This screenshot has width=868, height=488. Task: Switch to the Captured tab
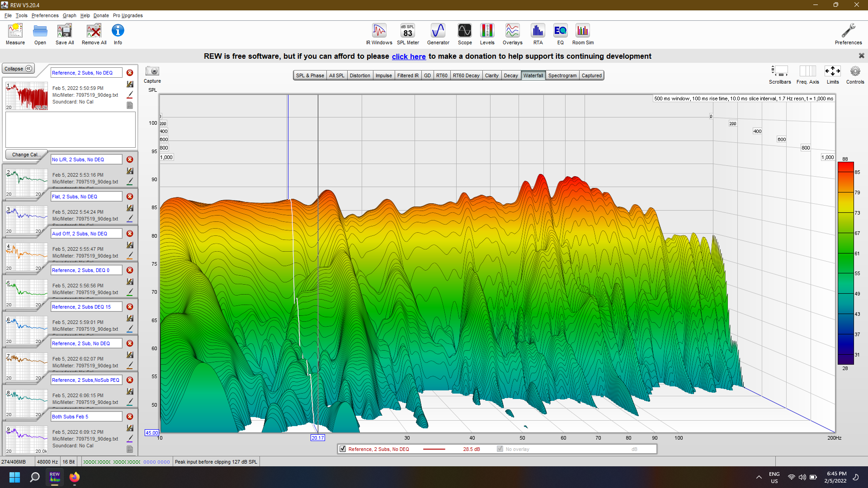coord(591,75)
